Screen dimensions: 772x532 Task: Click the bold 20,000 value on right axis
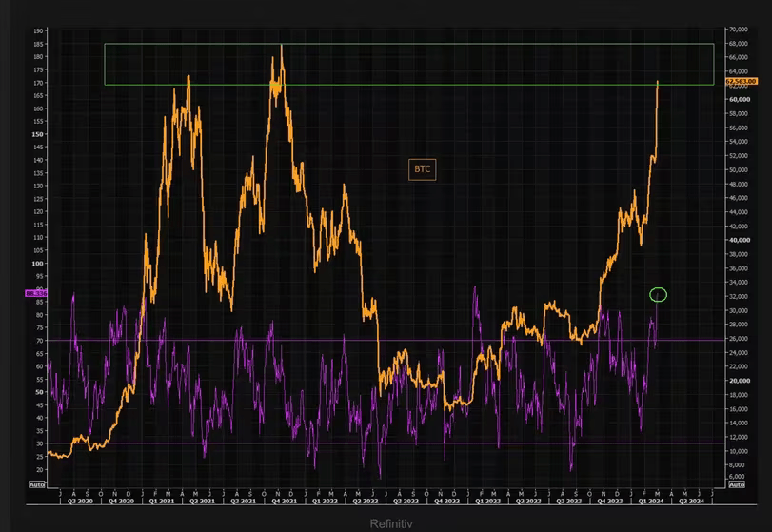(x=740, y=381)
